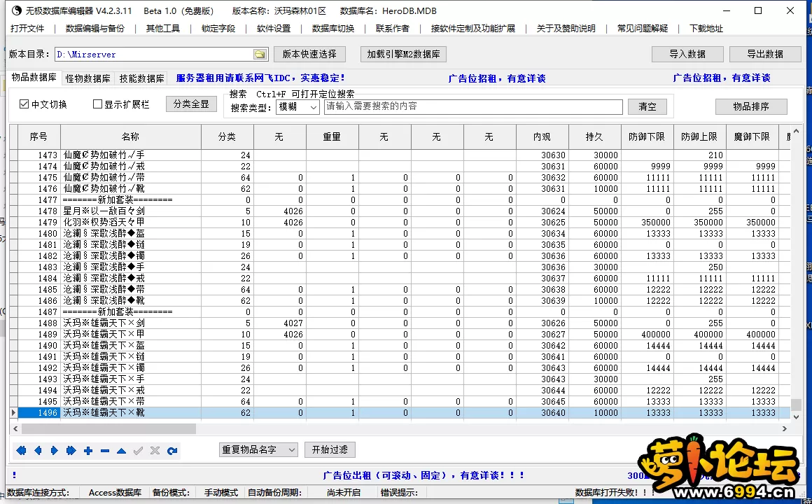Delete current record with minus icon
Screen dimensions: 812x504
click(104, 451)
